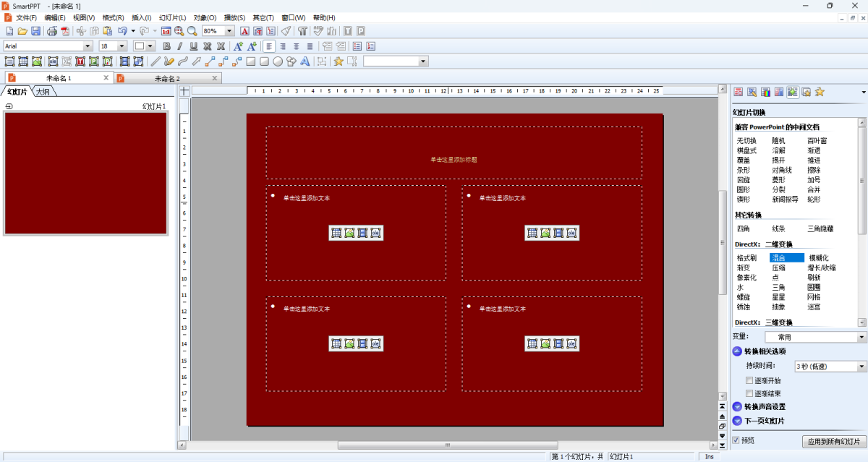Click the 应用到所有幻灯片 button
This screenshot has height=462, width=868.
click(x=834, y=441)
